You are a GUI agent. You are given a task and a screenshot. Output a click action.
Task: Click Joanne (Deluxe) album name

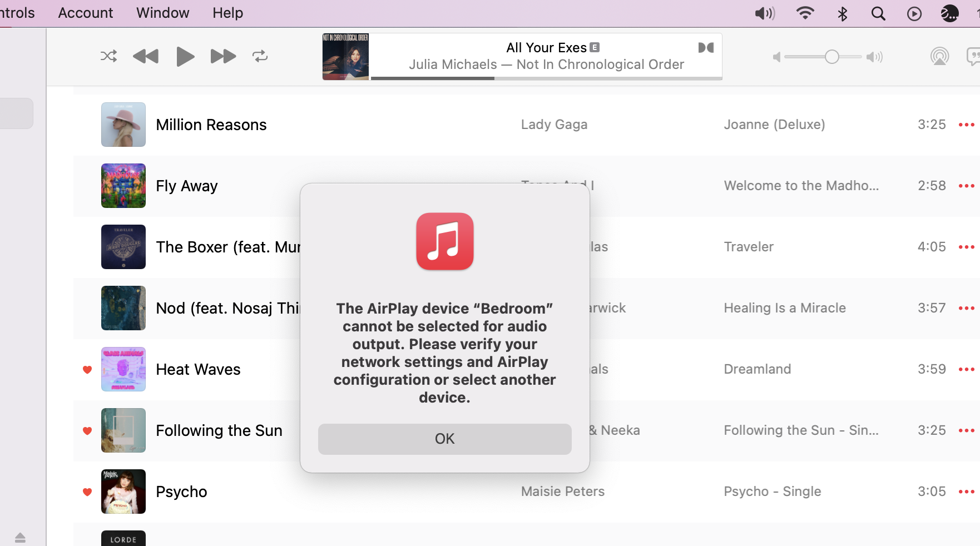[x=774, y=125]
